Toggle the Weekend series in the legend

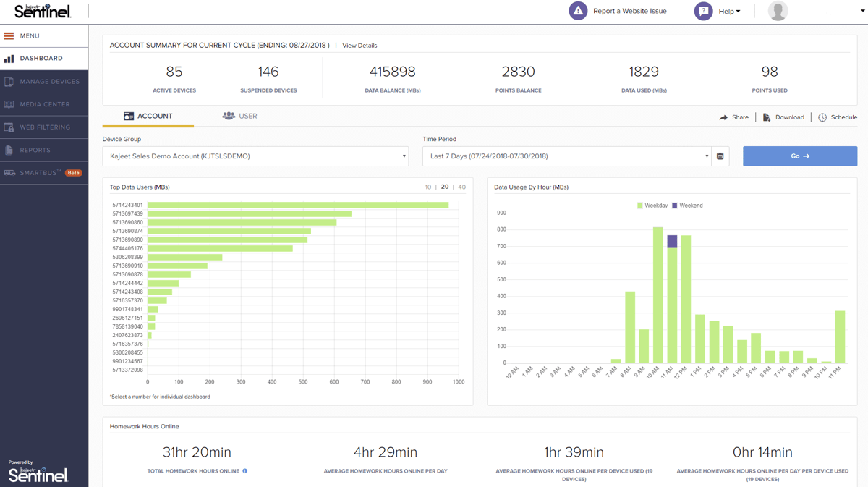coord(683,205)
